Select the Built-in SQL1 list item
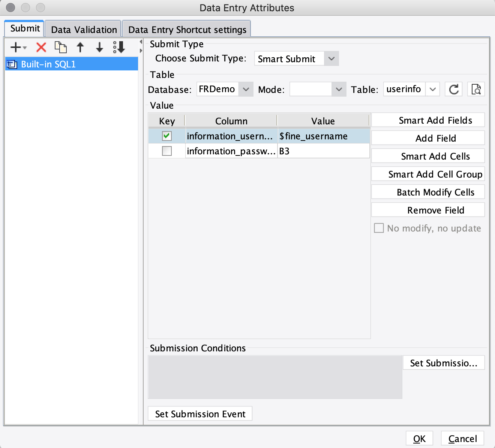Viewport: 495px width, 448px height. pyautogui.click(x=72, y=64)
